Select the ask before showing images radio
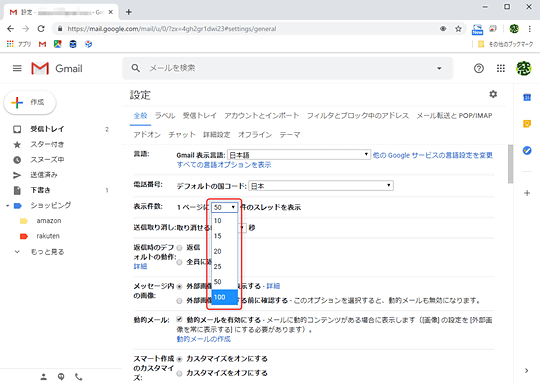Screen dimensions: 540x384 click(179, 301)
